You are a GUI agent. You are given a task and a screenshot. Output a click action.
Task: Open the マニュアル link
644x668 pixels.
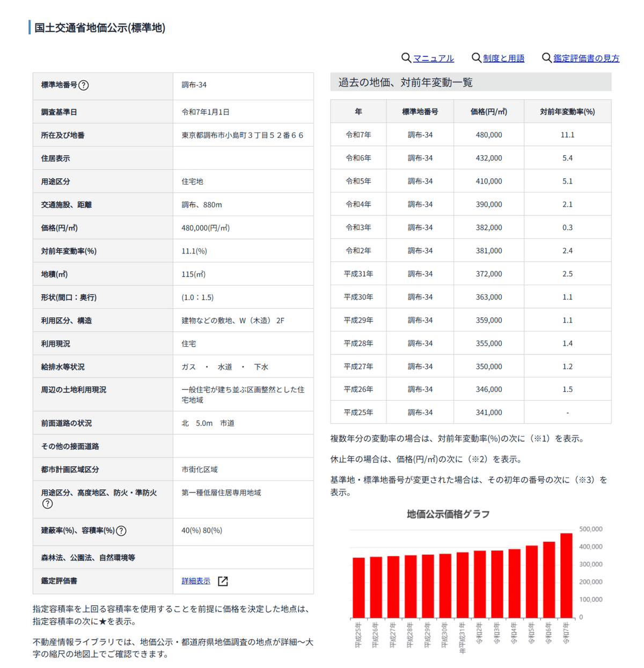pos(434,58)
